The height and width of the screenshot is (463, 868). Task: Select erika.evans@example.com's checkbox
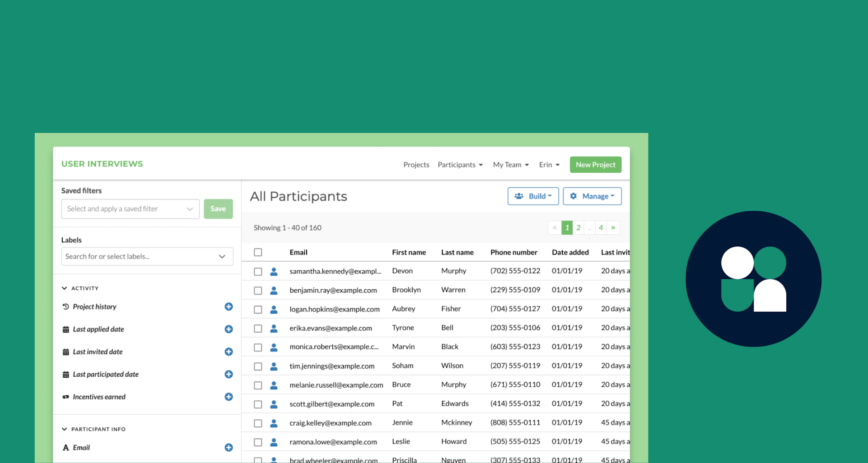tap(257, 328)
